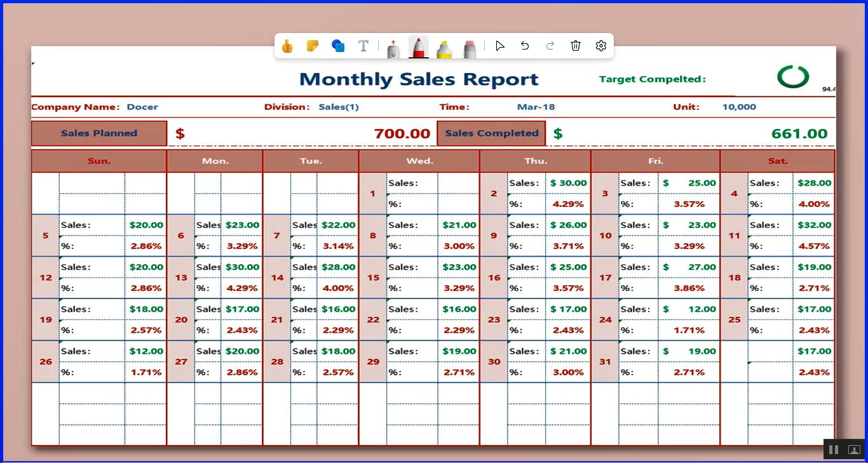Pause the recording
This screenshot has height=463, width=868.
834,450
